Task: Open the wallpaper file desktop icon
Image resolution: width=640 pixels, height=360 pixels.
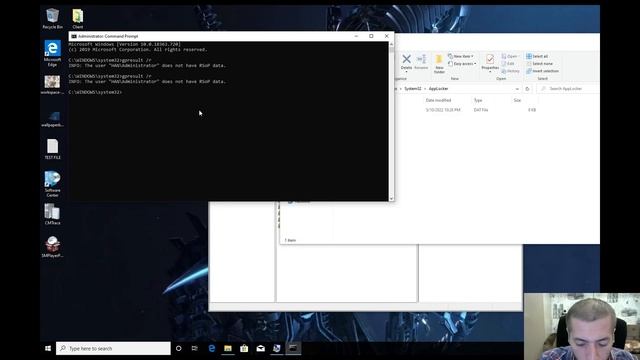Action: pos(52,118)
